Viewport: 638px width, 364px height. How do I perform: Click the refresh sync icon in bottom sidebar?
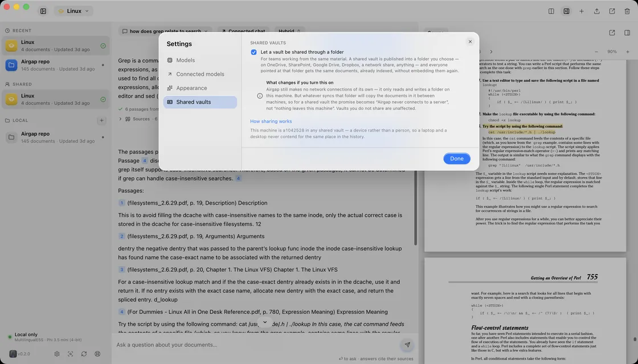click(84, 354)
